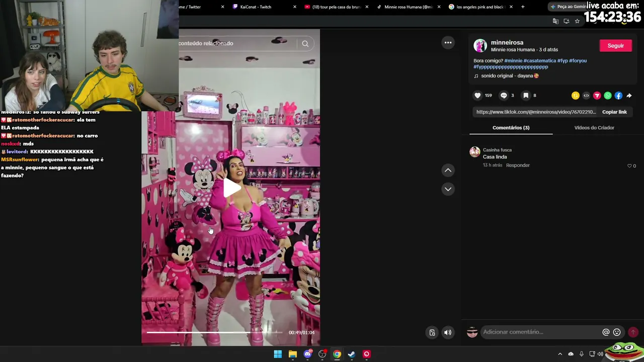This screenshot has width=644, height=362.
Task: Open the #foryou hashtag
Action: click(x=578, y=61)
